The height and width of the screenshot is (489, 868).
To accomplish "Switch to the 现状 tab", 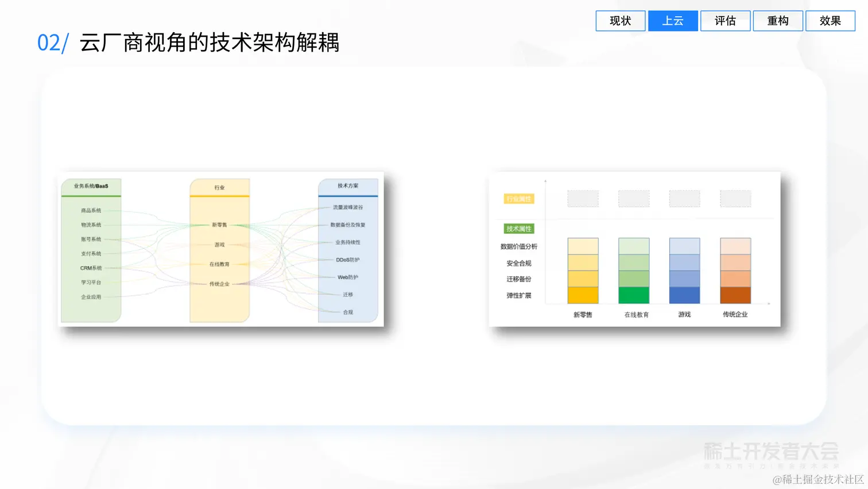I will pyautogui.click(x=621, y=21).
